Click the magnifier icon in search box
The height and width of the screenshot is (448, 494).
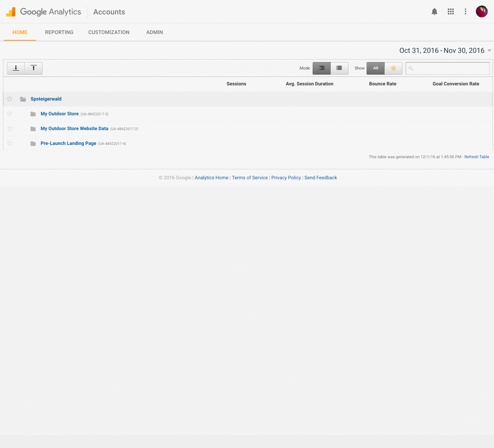[411, 68]
